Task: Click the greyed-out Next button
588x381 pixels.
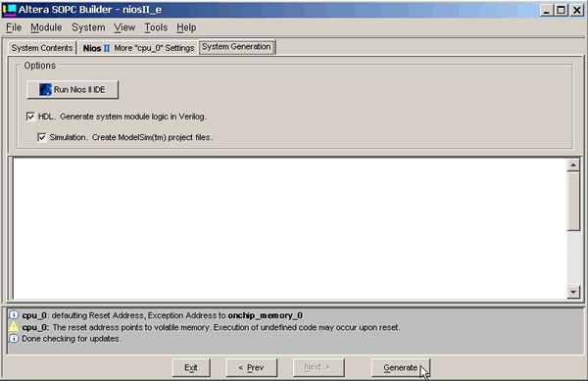Action: click(318, 367)
